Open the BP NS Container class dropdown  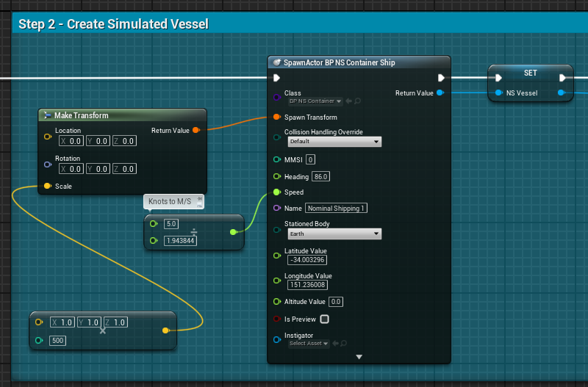(x=314, y=101)
